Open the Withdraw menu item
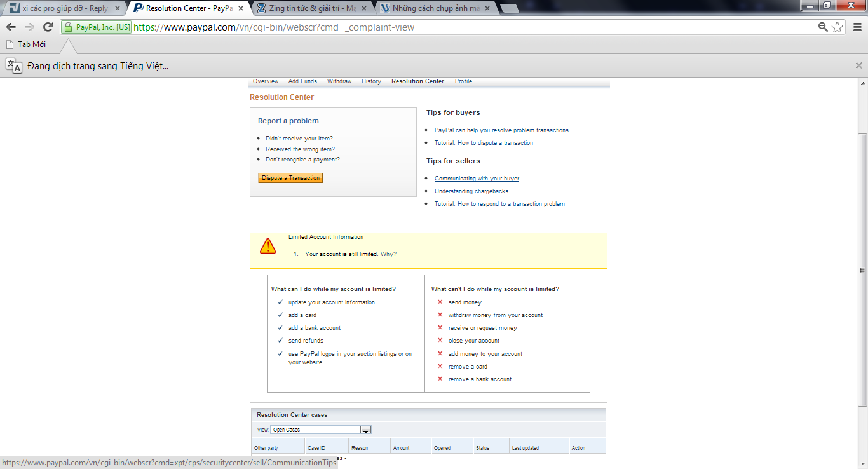 point(339,81)
